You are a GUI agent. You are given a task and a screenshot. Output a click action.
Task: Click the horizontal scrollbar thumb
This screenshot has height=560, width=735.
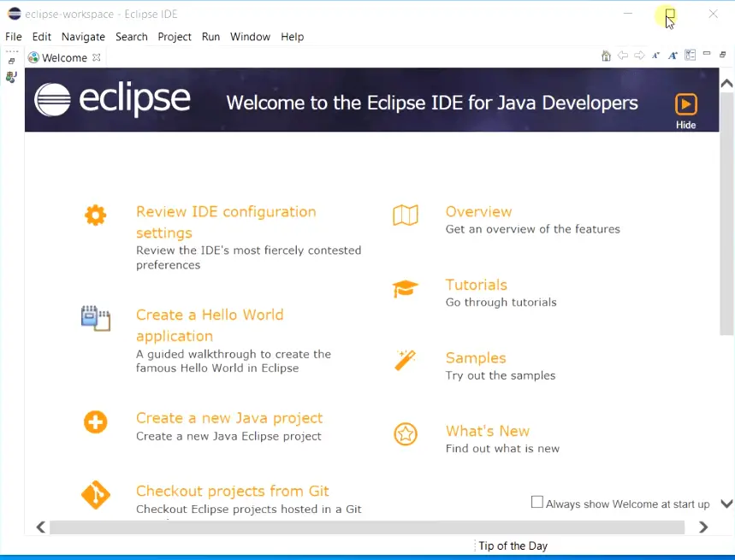[x=367, y=528]
